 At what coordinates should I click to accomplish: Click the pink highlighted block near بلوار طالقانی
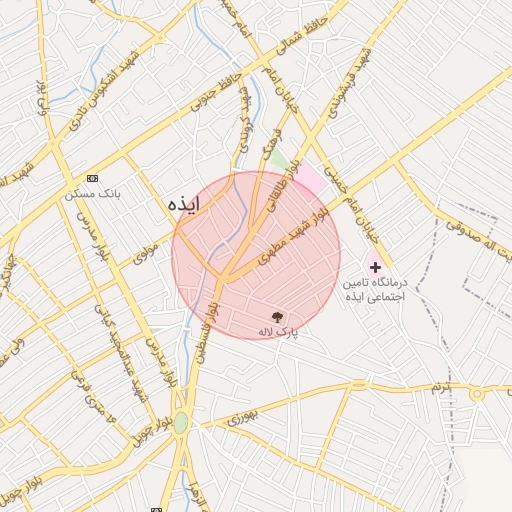[311, 182]
